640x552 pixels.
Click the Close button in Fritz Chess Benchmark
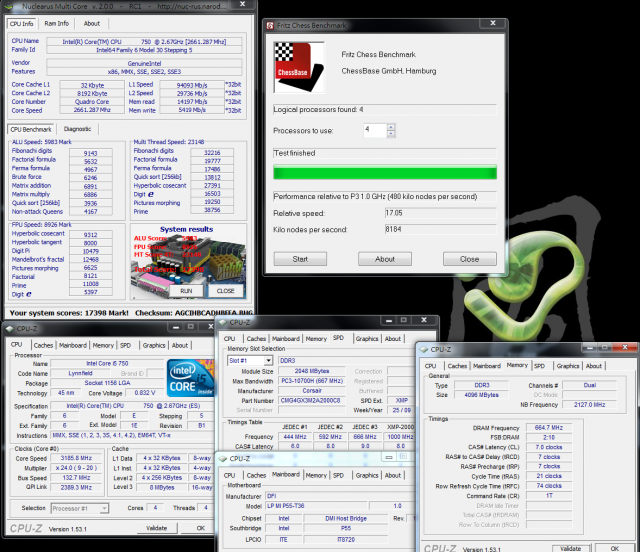coord(469,259)
